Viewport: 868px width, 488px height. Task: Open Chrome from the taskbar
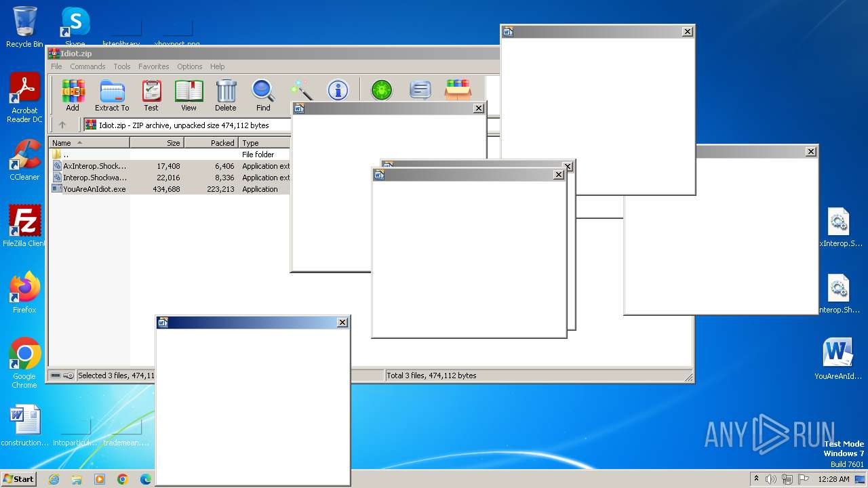coord(123,479)
